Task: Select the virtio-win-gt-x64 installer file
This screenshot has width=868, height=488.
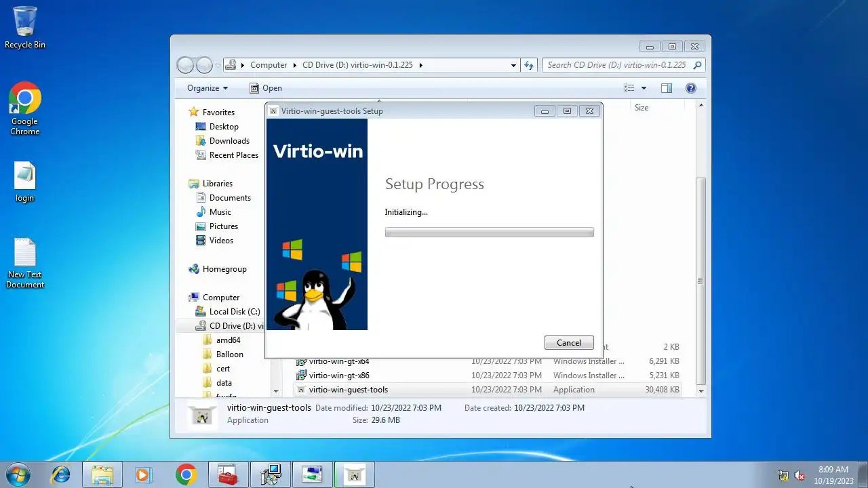Action: click(x=488, y=361)
